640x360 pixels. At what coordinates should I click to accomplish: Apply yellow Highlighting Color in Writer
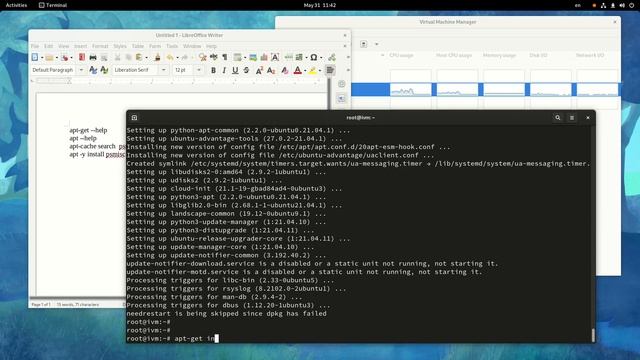pos(312,70)
